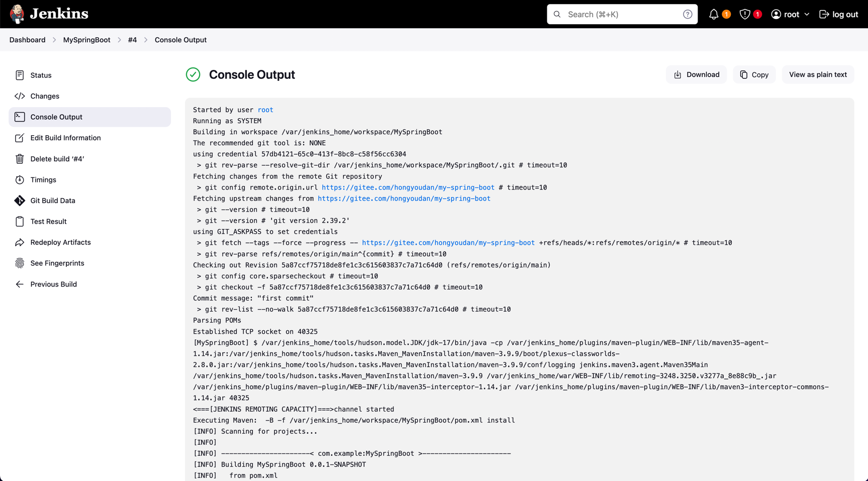The image size is (868, 481).
Task: Expand the chevron after MySpringBoot breadcrumb
Action: [120, 40]
